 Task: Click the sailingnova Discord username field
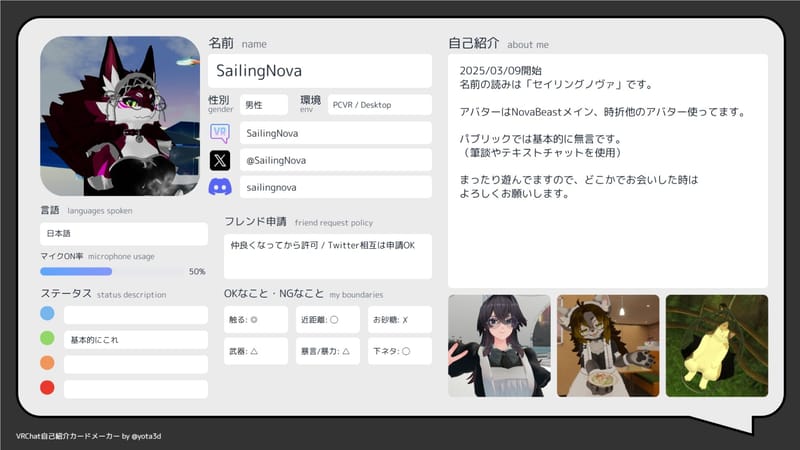pyautogui.click(x=335, y=187)
